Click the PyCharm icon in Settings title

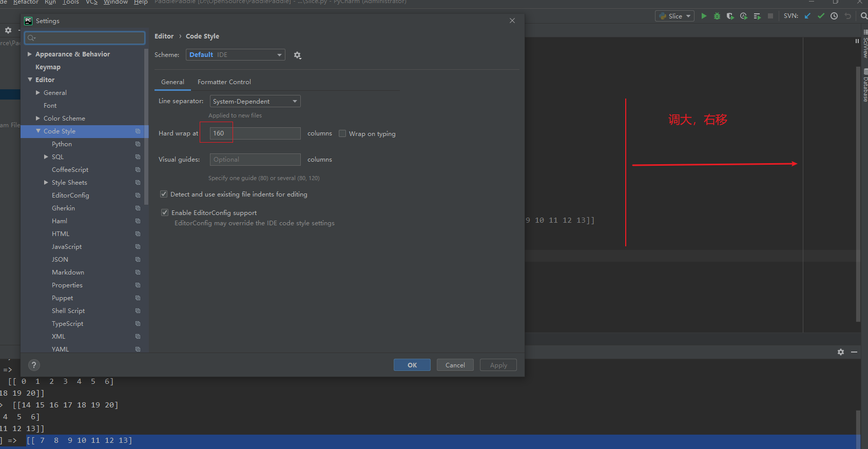point(29,21)
